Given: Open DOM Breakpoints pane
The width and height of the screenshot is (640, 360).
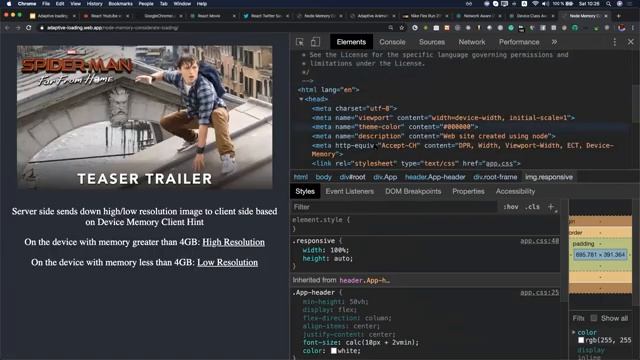Looking at the screenshot, I should click(x=413, y=191).
